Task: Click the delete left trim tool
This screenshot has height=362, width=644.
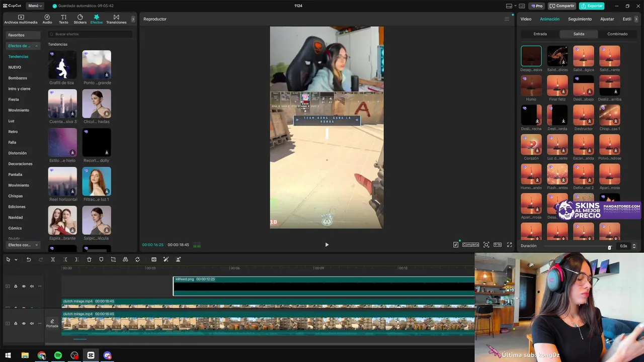Action: coord(65,259)
